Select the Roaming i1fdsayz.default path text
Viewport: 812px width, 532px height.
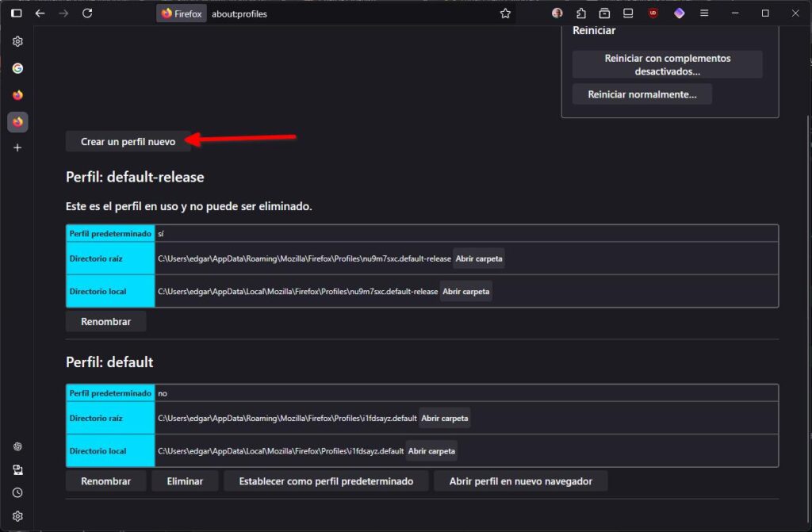tap(287, 418)
